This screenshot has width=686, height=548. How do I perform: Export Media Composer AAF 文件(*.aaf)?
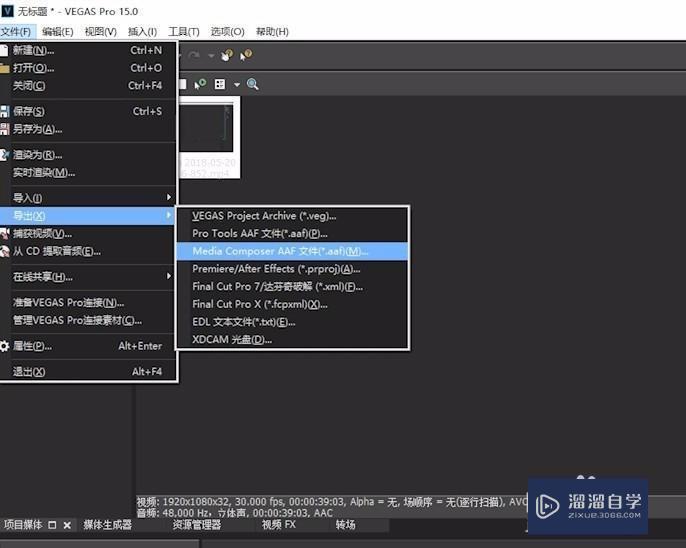pyautogui.click(x=292, y=251)
